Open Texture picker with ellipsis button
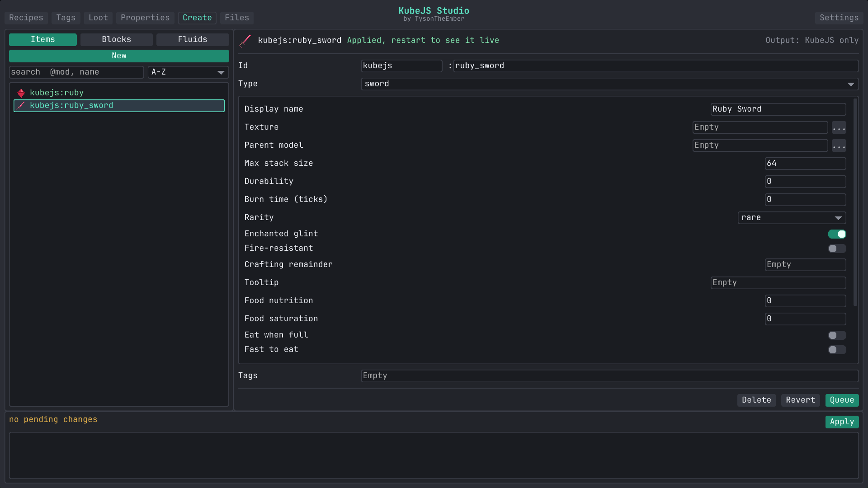868x488 pixels. (x=839, y=127)
